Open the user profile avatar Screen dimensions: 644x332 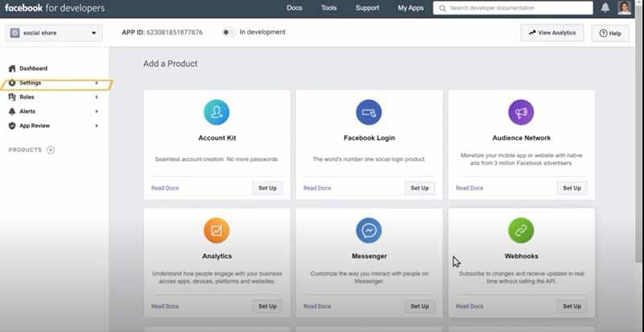click(x=625, y=8)
